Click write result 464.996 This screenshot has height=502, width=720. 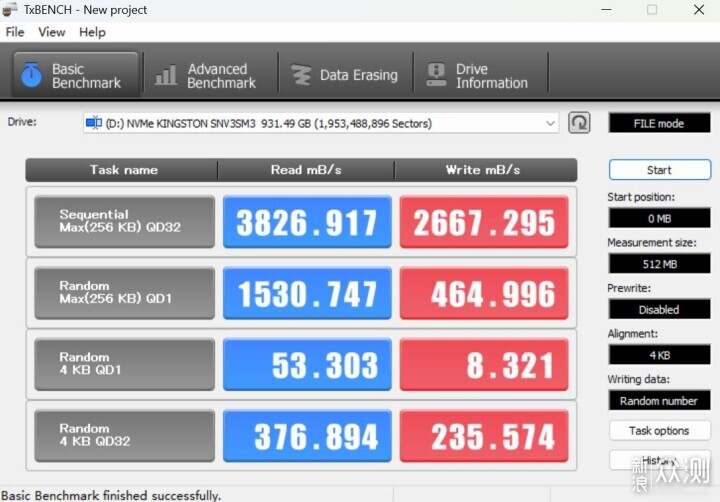point(484,293)
